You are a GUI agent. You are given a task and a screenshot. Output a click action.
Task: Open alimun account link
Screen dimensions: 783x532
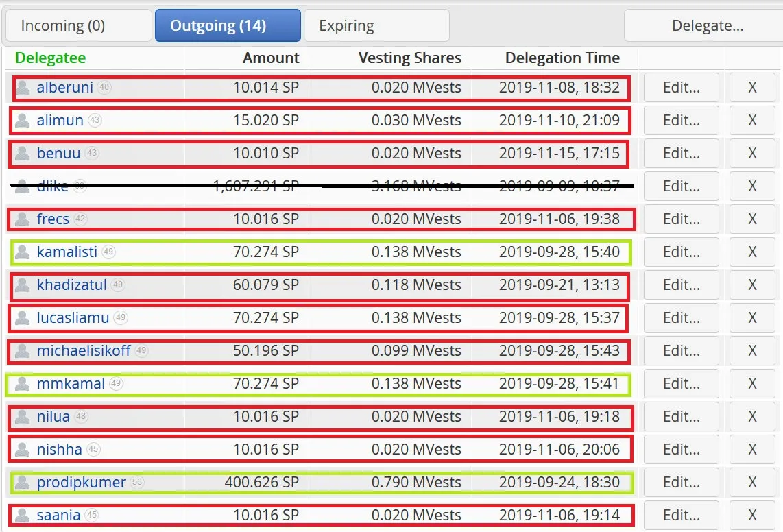60,121
